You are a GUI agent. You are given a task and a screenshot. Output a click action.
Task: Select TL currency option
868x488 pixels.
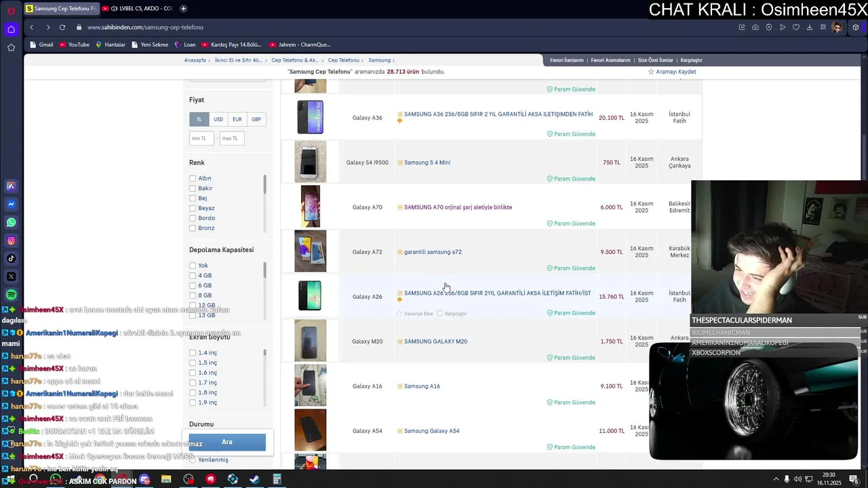point(199,119)
